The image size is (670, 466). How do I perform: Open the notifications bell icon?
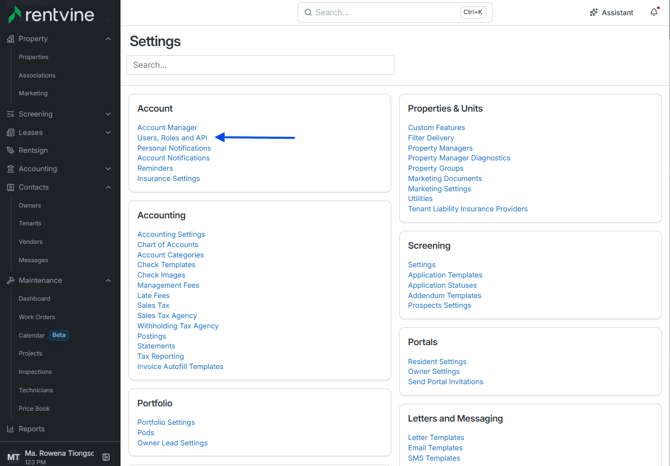click(x=654, y=12)
